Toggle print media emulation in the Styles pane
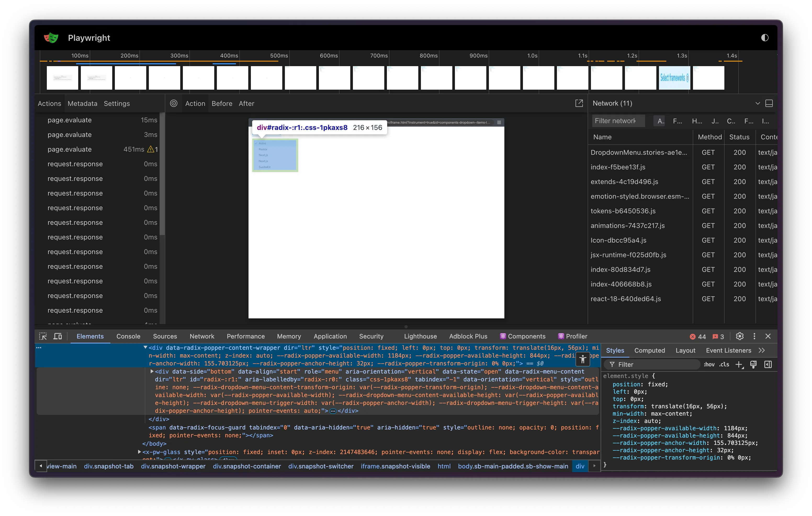 (754, 364)
